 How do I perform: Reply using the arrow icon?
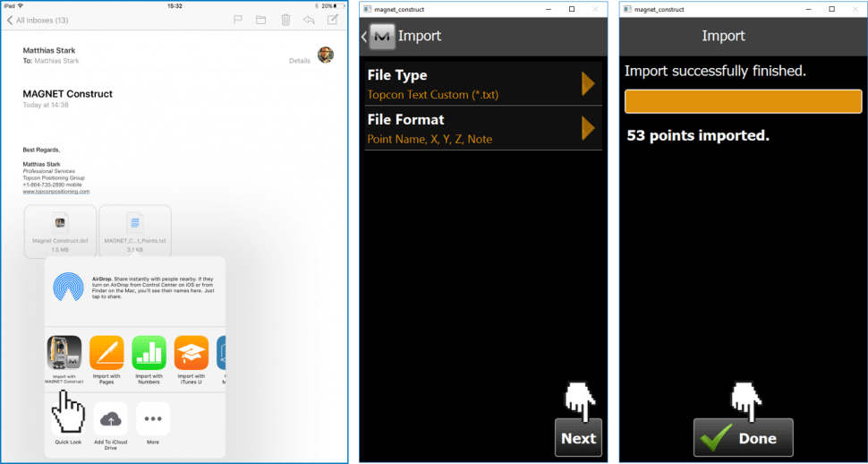pyautogui.click(x=310, y=20)
